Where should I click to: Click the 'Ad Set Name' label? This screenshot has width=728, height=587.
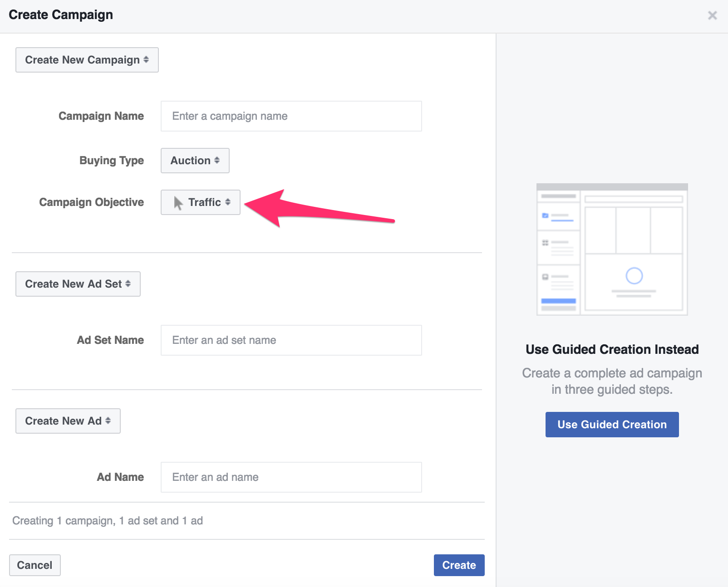(x=110, y=340)
